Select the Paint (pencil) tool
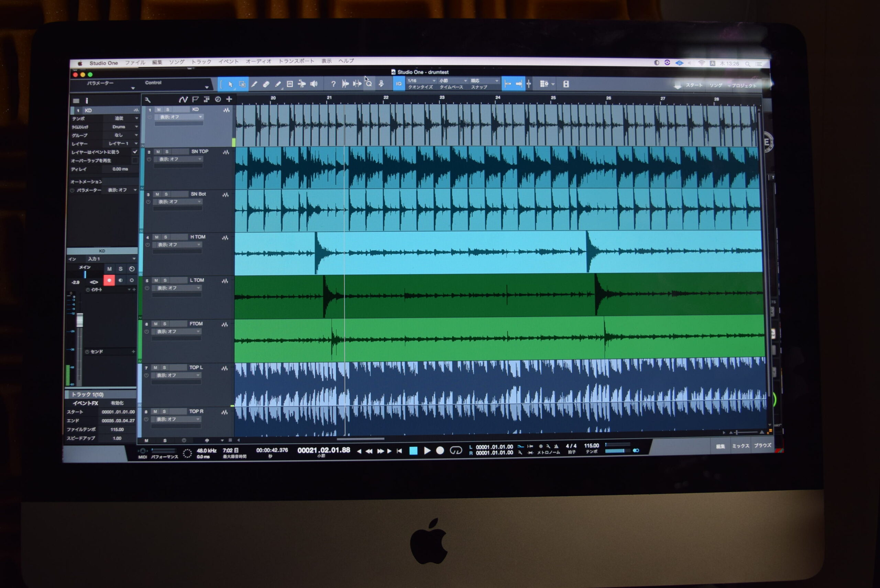This screenshot has width=880, height=588. (278, 85)
